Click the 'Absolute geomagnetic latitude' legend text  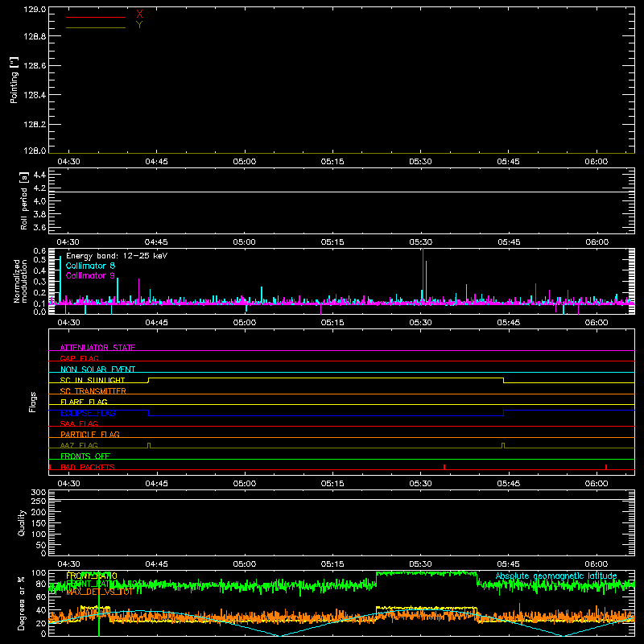click(556, 576)
